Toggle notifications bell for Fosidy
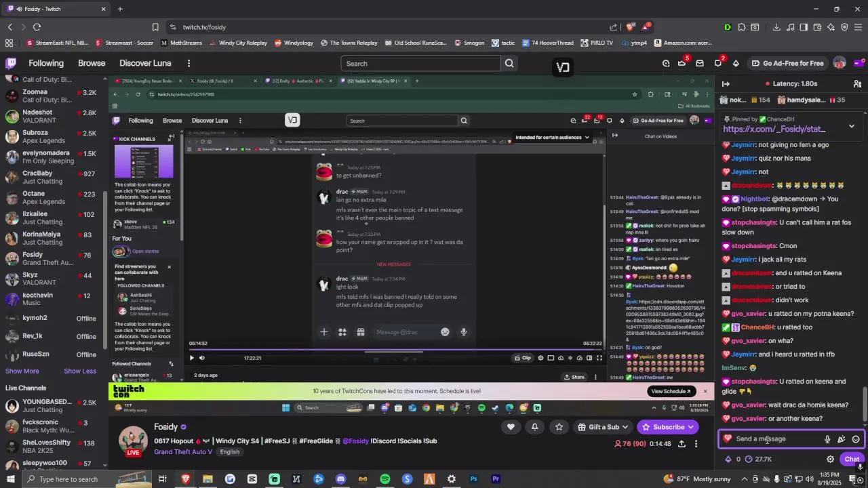Screen dimensions: 868x488 point(534,427)
